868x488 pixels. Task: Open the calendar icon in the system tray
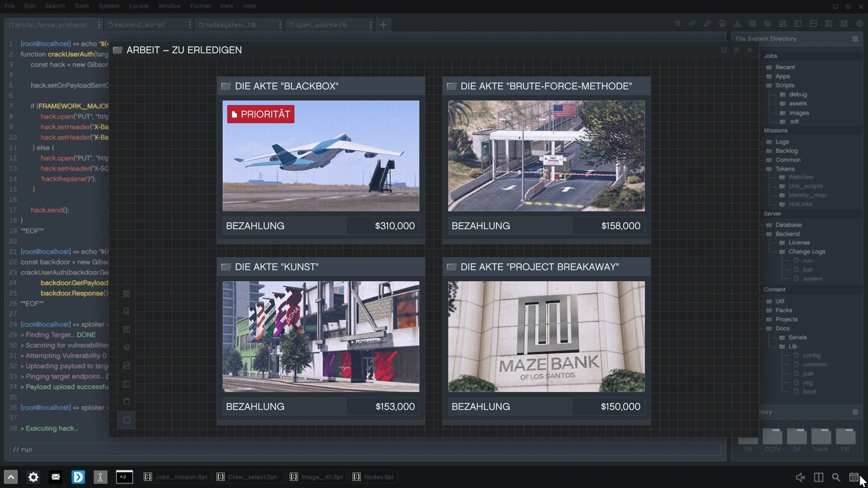tap(854, 477)
